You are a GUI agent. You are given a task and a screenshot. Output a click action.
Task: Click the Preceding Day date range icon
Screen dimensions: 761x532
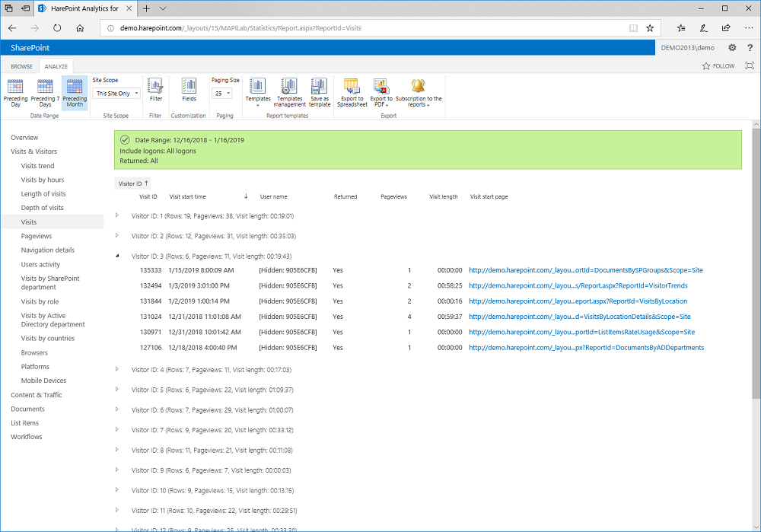point(15,91)
